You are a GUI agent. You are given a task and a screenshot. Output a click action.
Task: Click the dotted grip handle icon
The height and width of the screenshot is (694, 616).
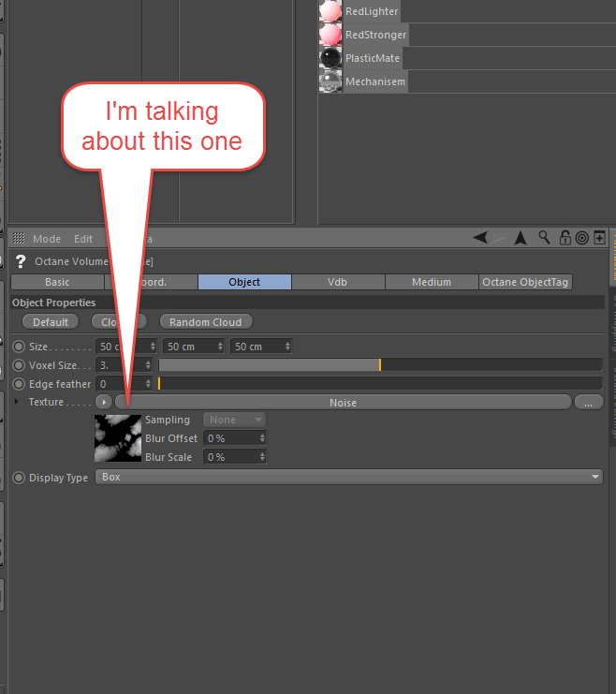click(19, 238)
